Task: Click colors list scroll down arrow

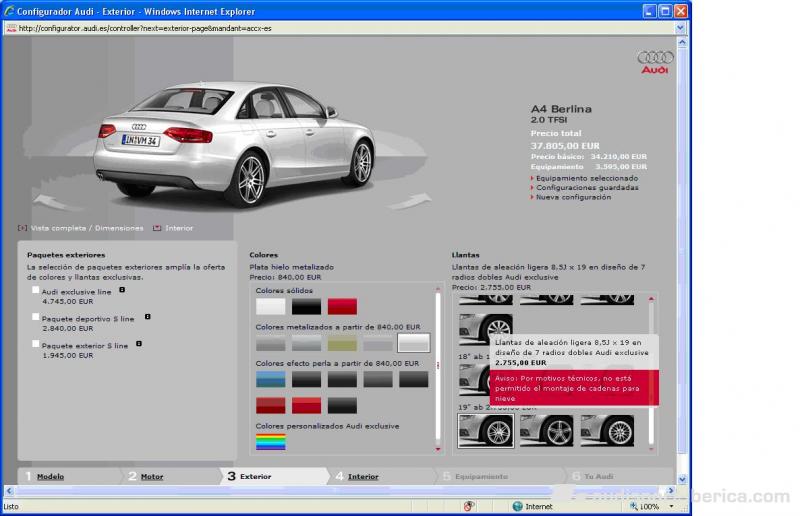Action: (x=438, y=449)
